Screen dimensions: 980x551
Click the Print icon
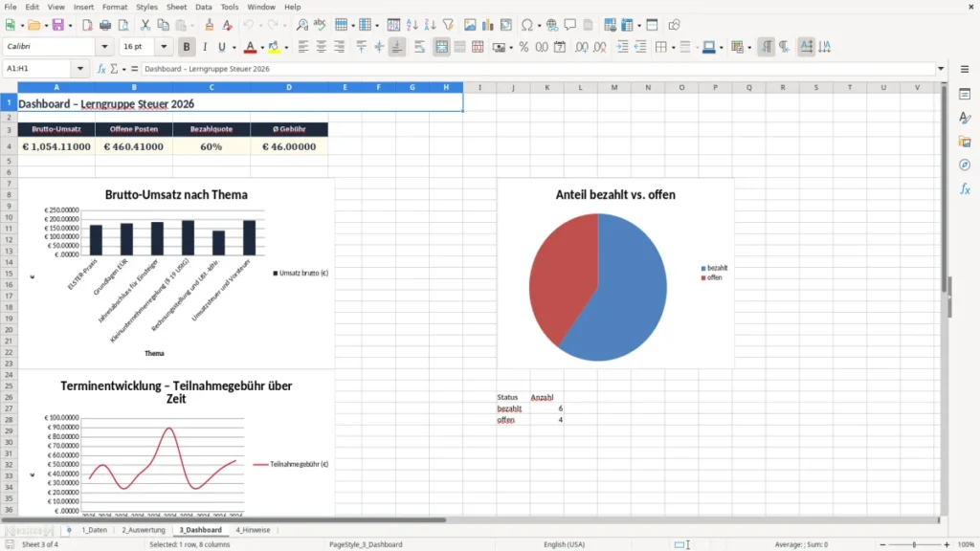(105, 25)
